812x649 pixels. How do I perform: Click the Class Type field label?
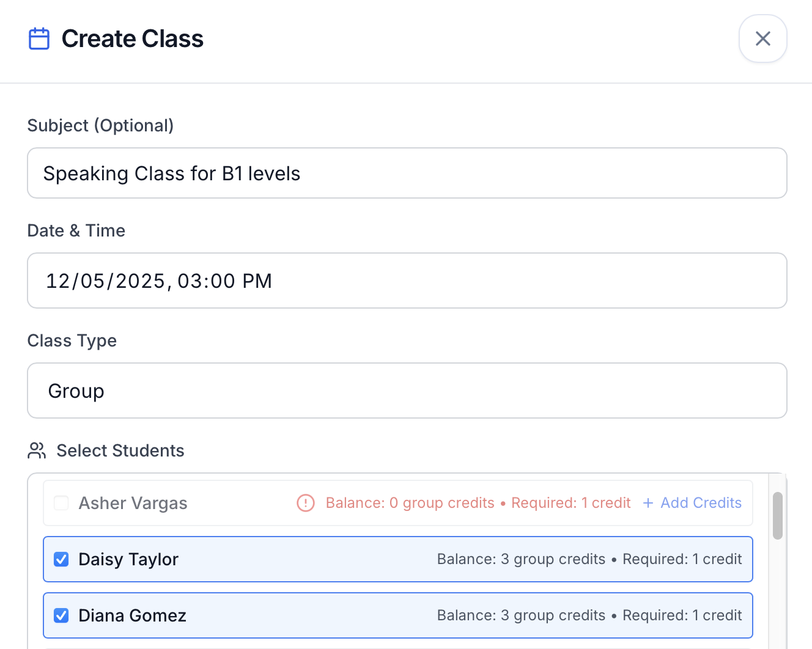pyautogui.click(x=72, y=340)
